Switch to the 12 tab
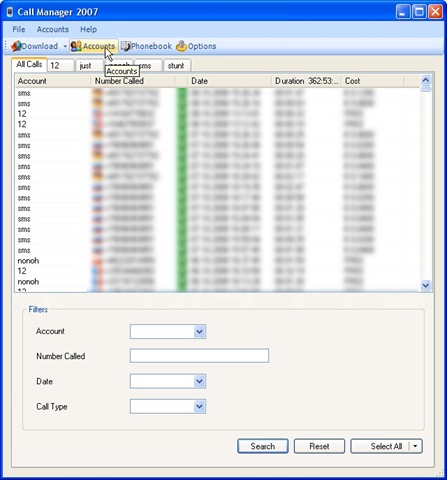 (x=61, y=65)
